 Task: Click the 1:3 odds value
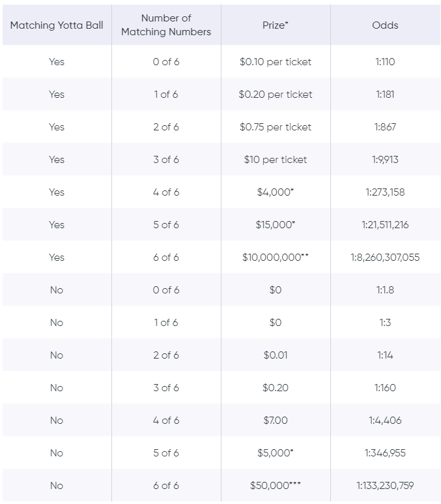(385, 322)
